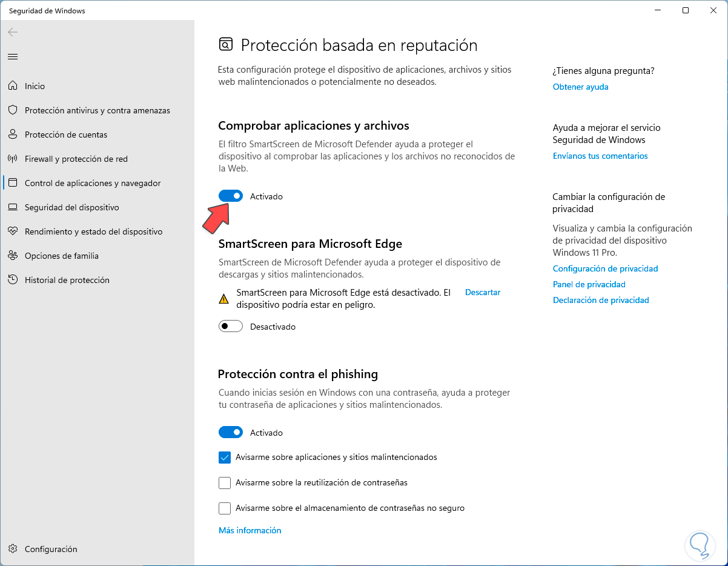Check Avisarme sobre la reutilización de contraseñas
The width and height of the screenshot is (728, 566).
[225, 483]
